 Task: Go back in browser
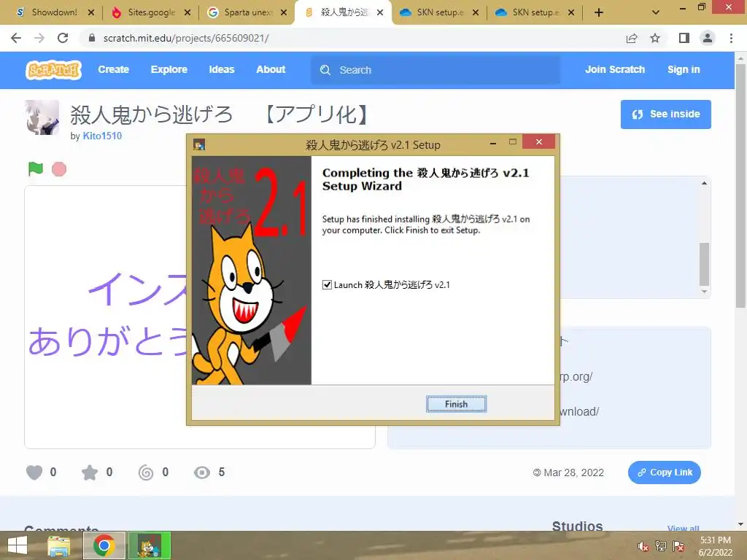[x=16, y=38]
